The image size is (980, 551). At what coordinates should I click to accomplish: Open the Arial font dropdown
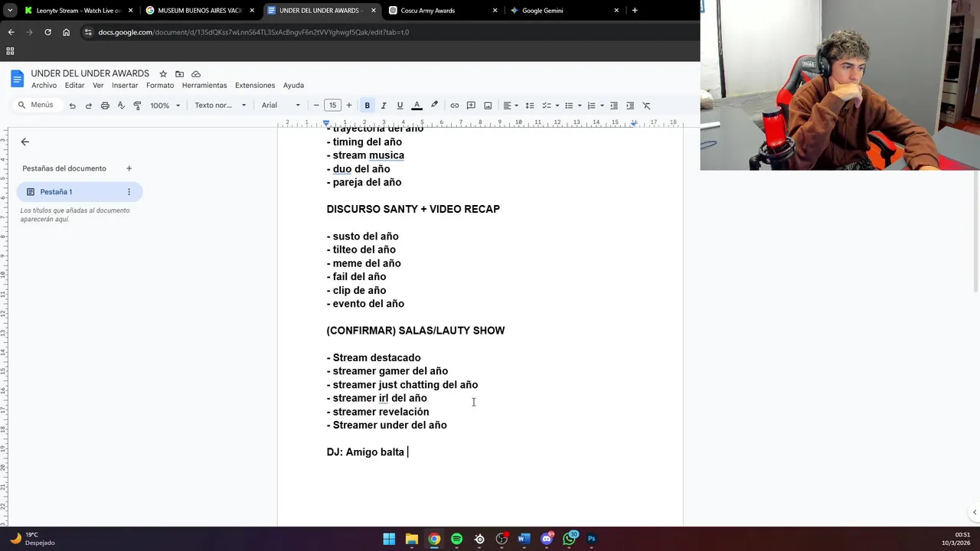click(281, 106)
